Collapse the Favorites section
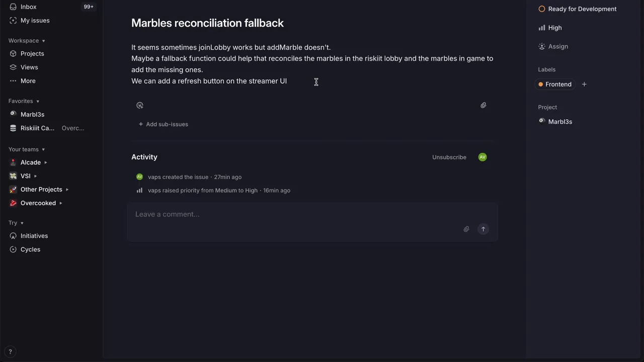The height and width of the screenshot is (362, 644). point(24,101)
